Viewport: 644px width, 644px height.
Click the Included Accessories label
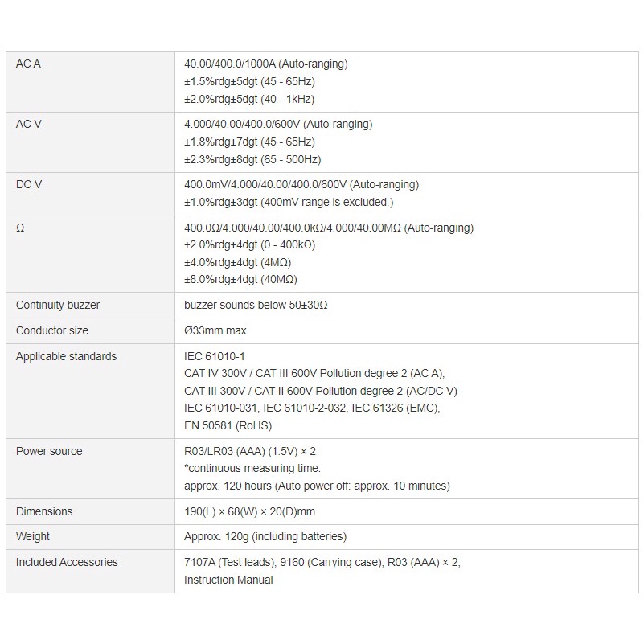click(x=67, y=562)
